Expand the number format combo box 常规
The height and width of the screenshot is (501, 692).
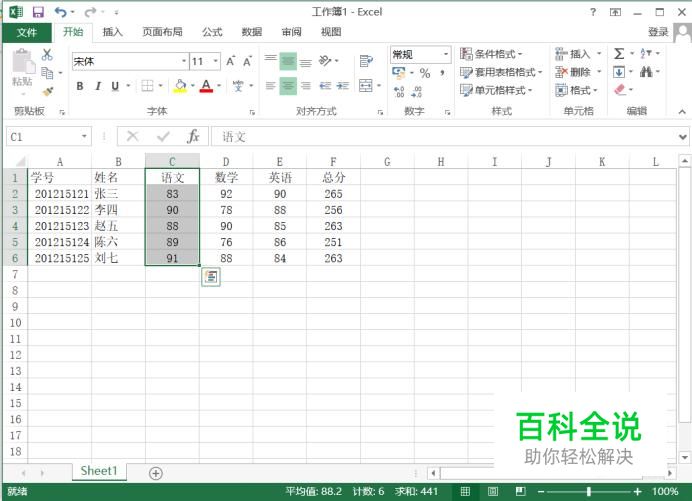coord(446,55)
